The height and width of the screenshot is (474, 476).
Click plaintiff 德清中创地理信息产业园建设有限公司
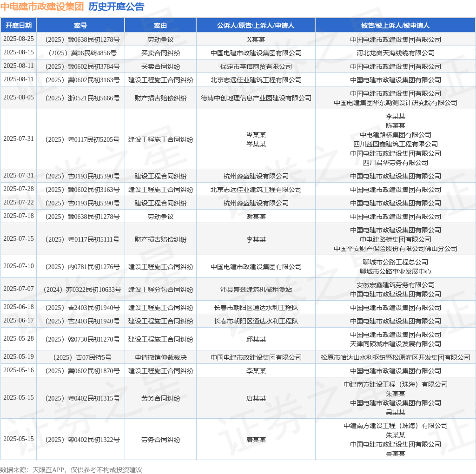256,98
